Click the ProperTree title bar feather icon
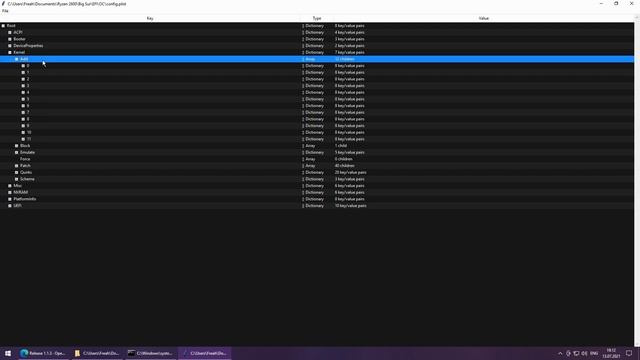The height and width of the screenshot is (360, 640). coord(4,4)
